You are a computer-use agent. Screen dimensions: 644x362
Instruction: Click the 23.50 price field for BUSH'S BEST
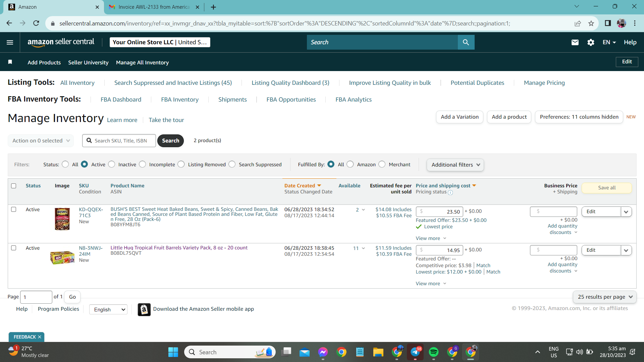[439, 212]
